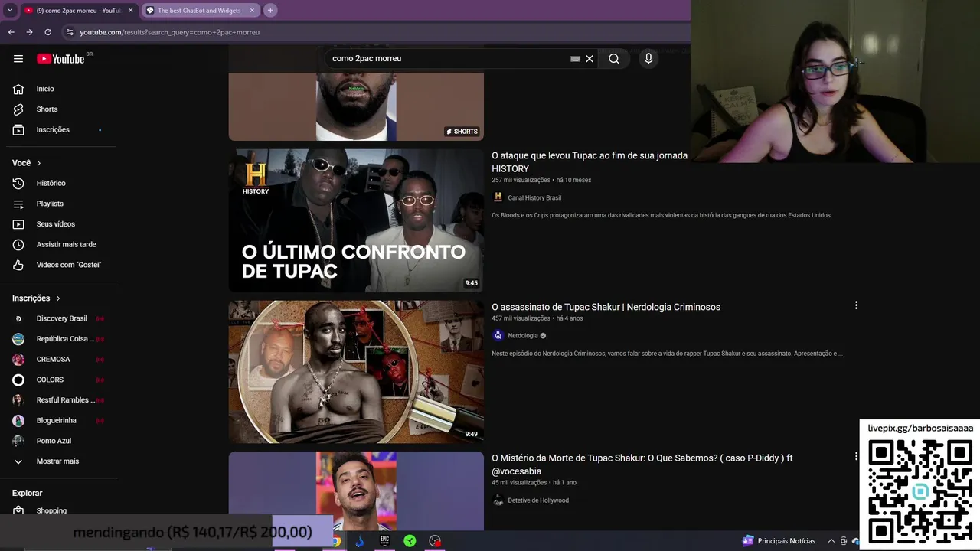Close the YouTube browser tab
The width and height of the screenshot is (980, 551).
coord(130,10)
